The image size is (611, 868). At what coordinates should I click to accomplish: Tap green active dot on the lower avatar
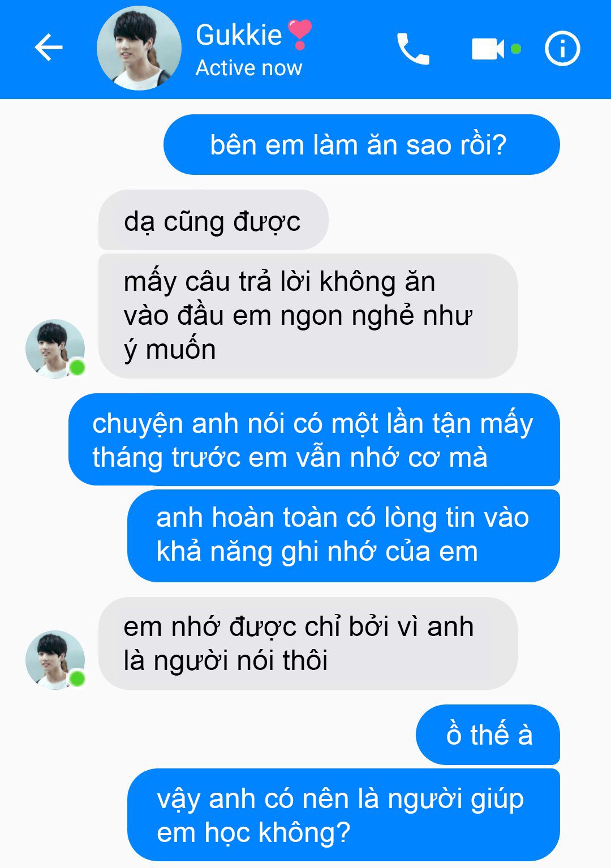click(78, 678)
